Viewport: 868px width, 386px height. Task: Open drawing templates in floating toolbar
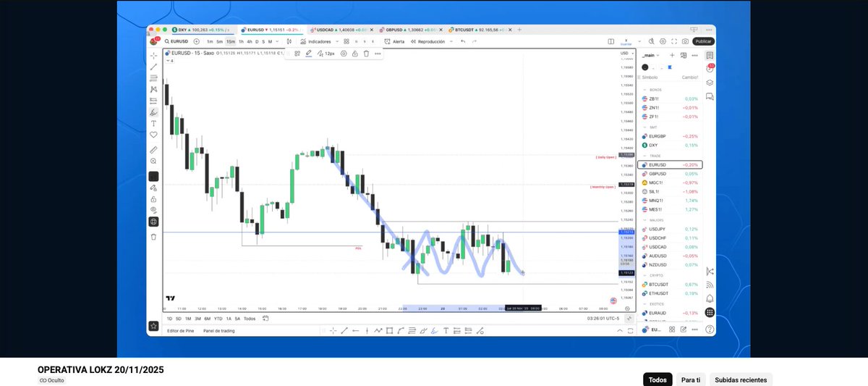(297, 53)
